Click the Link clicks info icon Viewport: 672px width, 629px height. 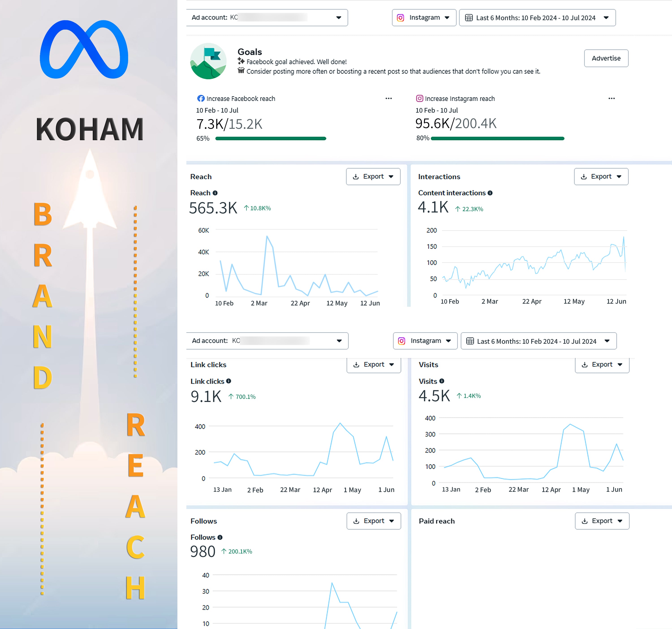228,381
